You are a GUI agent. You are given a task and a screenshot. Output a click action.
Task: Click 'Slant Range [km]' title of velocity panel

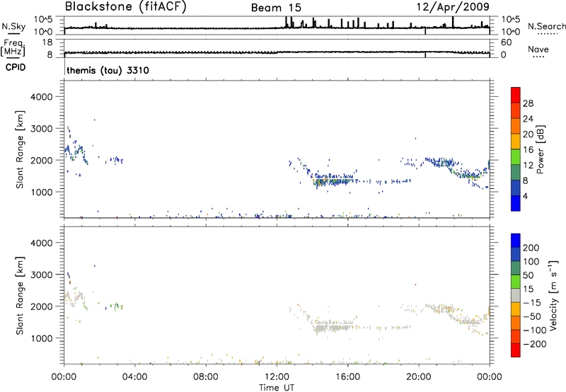(x=20, y=296)
